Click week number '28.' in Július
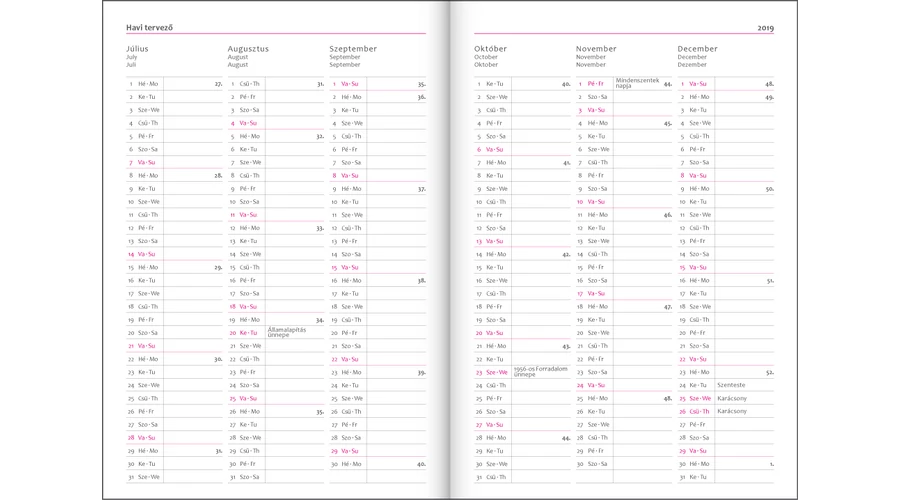Screen dimensions: 900x500 [218, 176]
